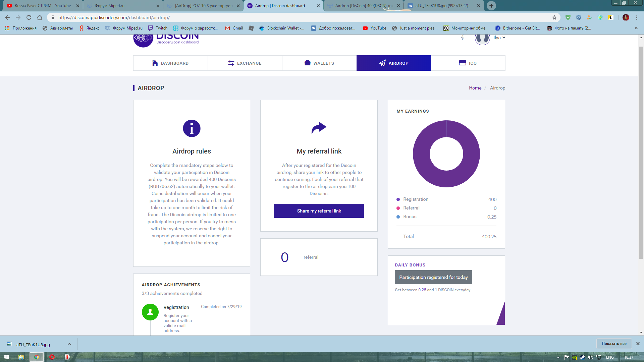Open Яндекс bookmark
The width and height of the screenshot is (644, 362).
(x=90, y=28)
